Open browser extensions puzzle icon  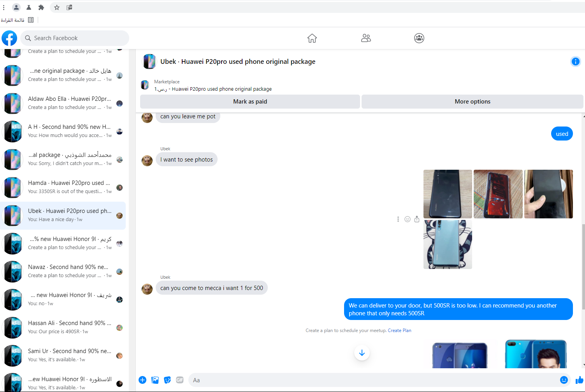[41, 7]
